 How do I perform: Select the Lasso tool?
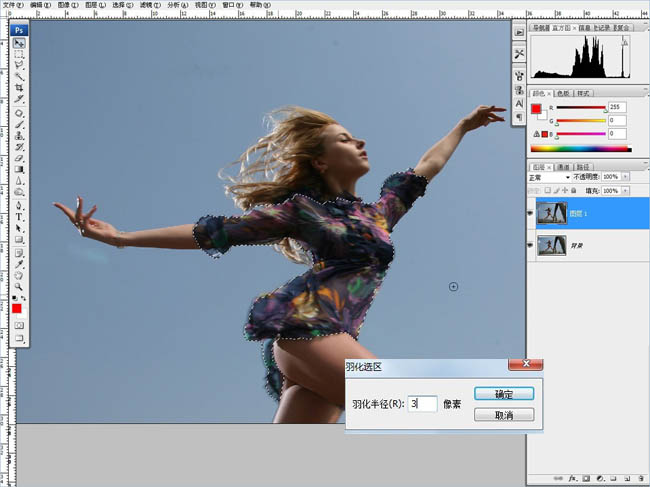pos(20,65)
